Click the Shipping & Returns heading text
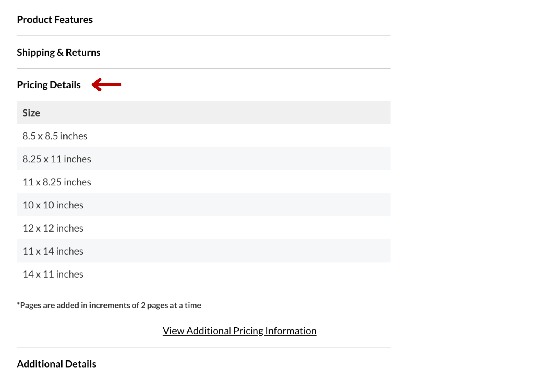This screenshot has height=392, width=549. [x=58, y=52]
